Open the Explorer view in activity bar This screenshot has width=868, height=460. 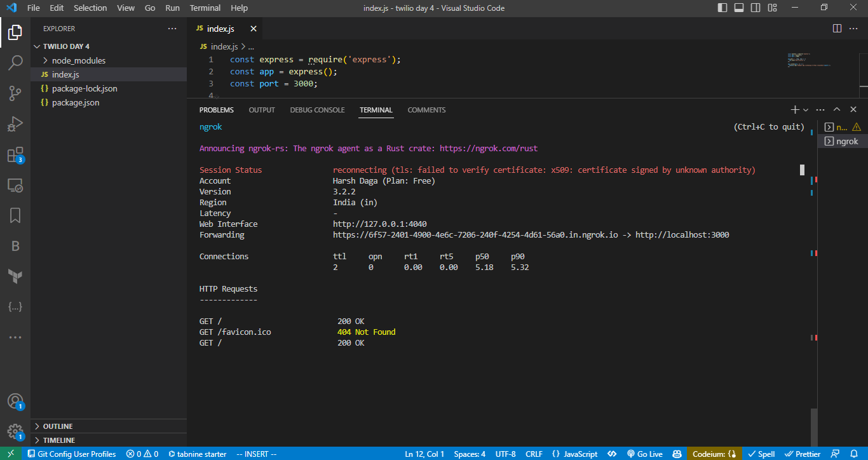tap(15, 32)
